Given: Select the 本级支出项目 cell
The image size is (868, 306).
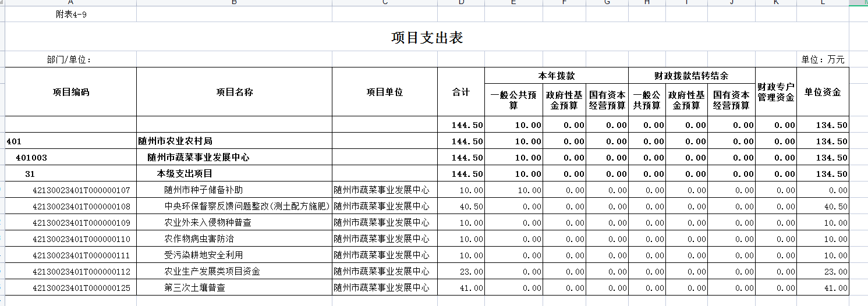Looking at the screenshot, I should pos(235,173).
